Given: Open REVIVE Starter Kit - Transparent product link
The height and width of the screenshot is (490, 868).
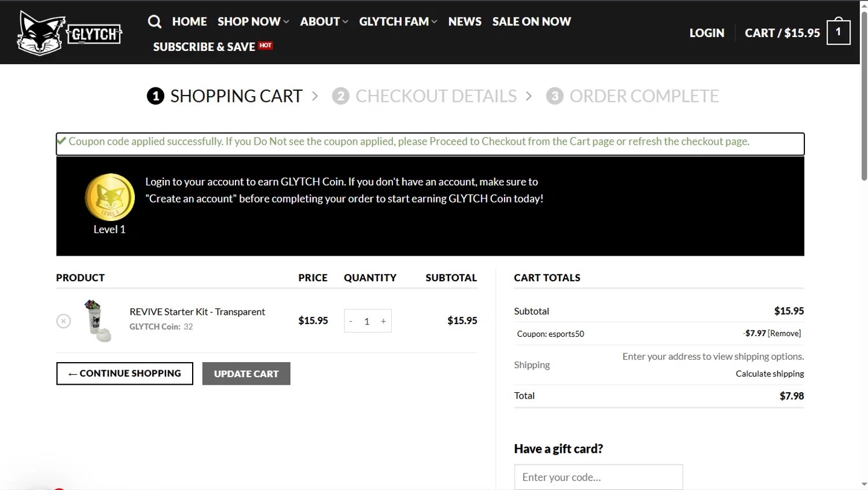Looking at the screenshot, I should (197, 312).
